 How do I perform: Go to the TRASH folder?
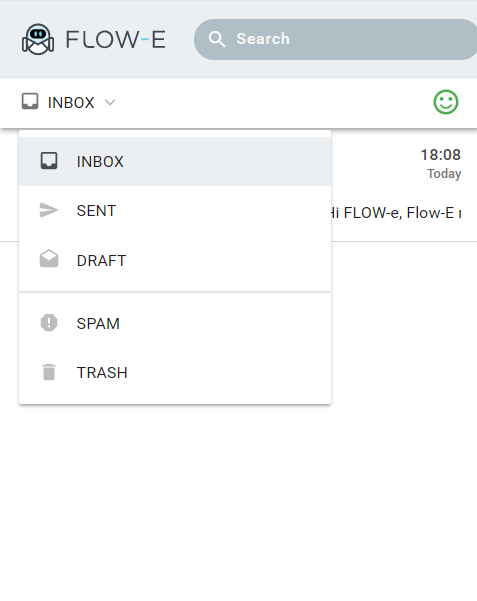[175, 373]
